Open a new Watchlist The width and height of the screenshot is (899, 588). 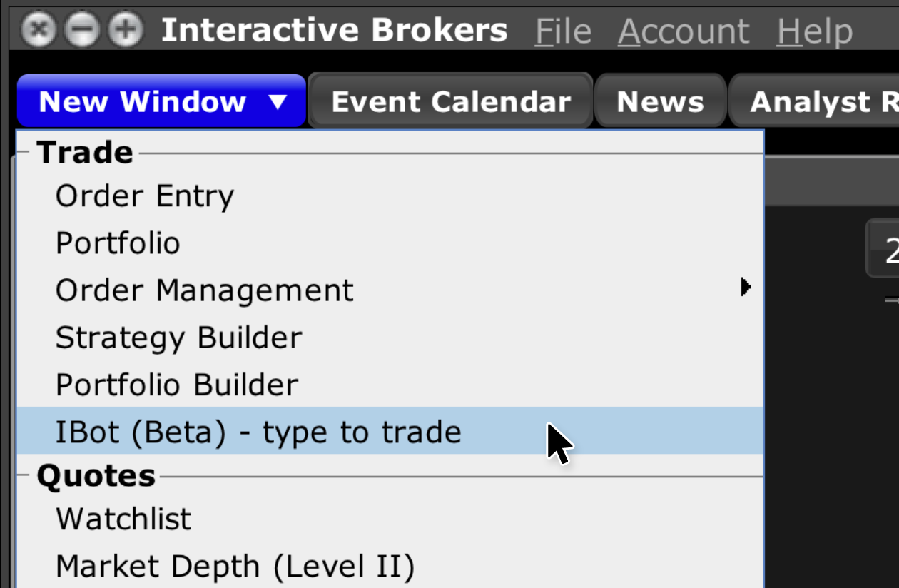pyautogui.click(x=123, y=519)
